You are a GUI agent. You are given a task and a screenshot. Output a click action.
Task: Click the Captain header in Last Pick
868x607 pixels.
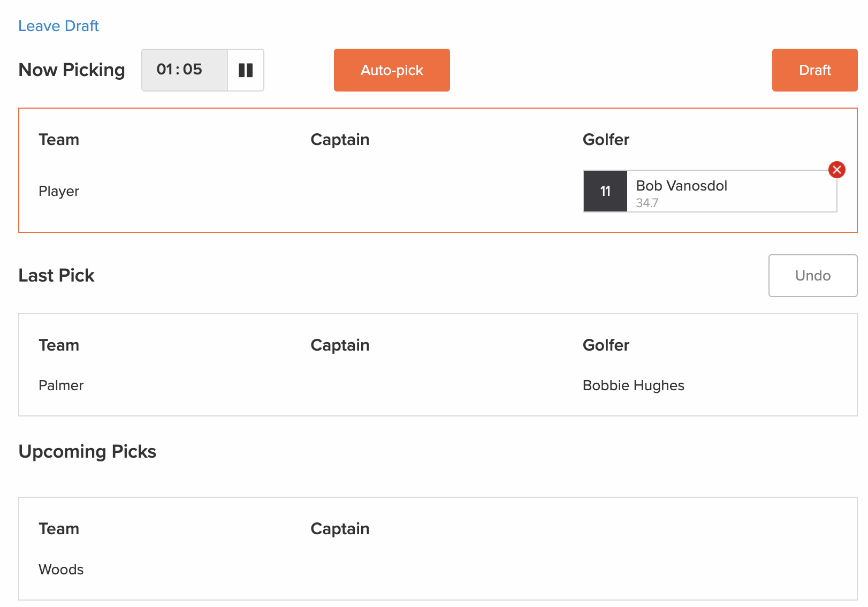click(x=340, y=345)
